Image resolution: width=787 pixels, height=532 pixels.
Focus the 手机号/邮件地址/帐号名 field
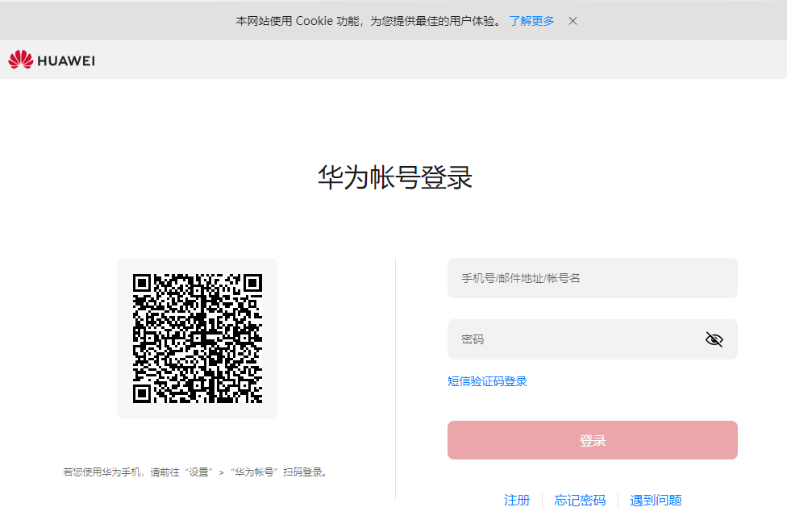pos(592,278)
